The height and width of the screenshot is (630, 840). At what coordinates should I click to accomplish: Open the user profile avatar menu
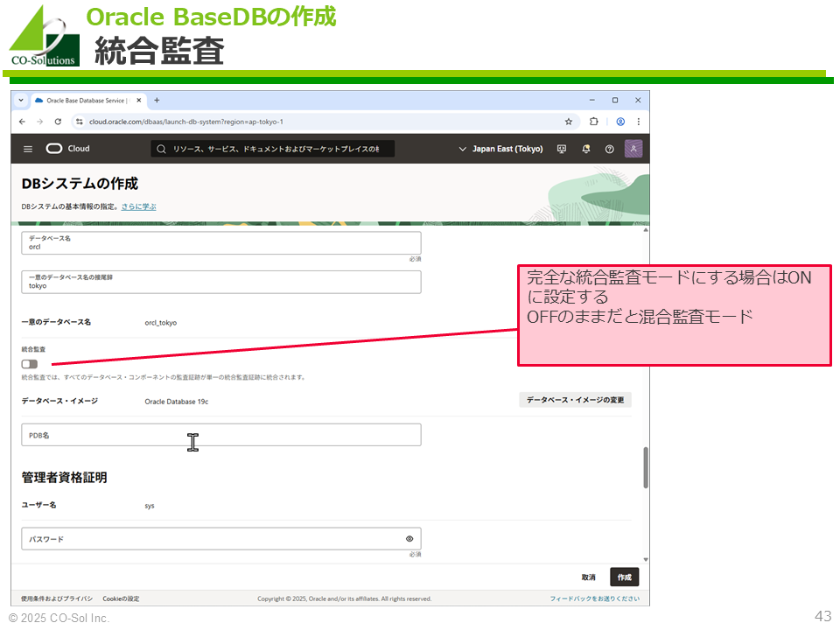(x=633, y=149)
